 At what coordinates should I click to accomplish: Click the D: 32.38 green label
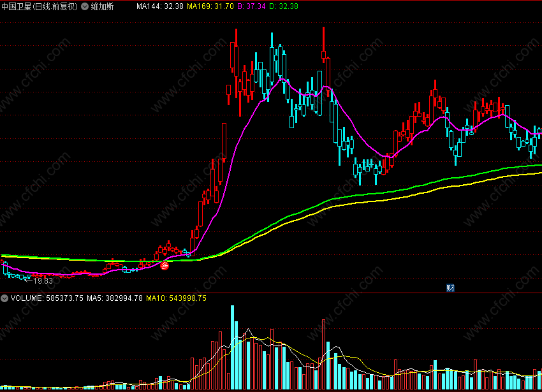(284, 6)
